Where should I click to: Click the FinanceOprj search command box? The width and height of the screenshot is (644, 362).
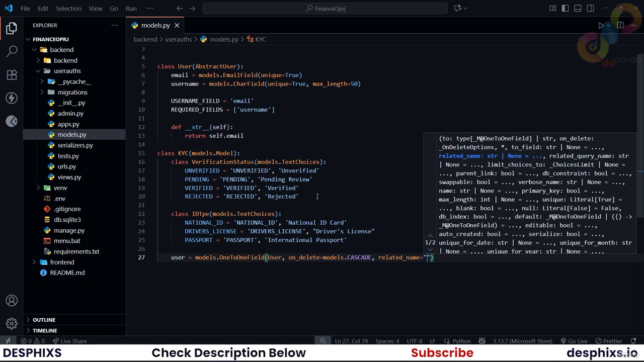click(325, 8)
